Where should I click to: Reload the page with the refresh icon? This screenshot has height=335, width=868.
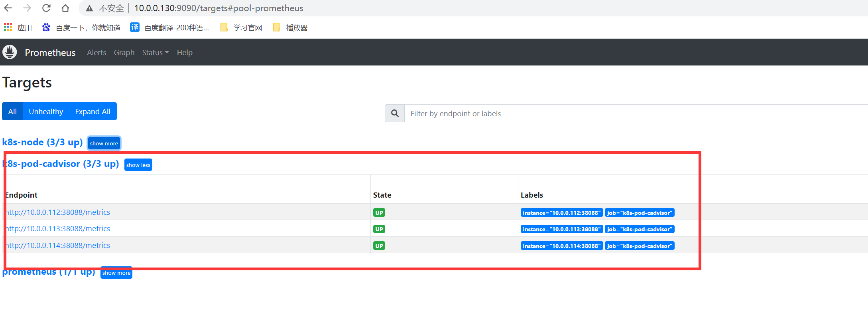(46, 8)
